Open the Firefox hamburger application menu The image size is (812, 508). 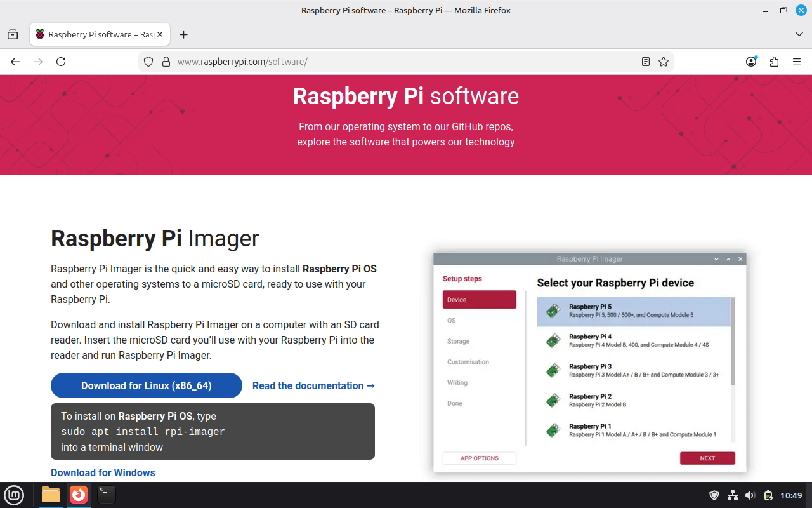(x=797, y=62)
